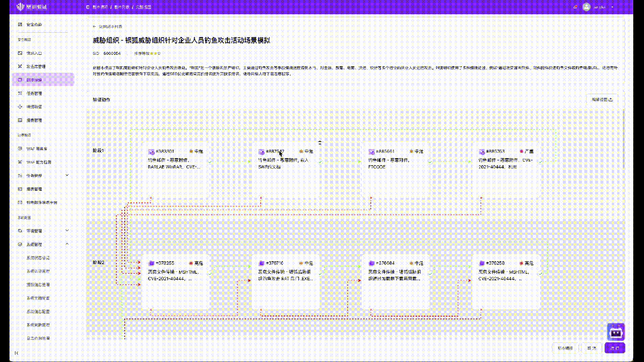Viewport: 644px width, 362px height.
Task: Select the highlighted 剧本管理 sidebar item
Action: tap(43, 80)
